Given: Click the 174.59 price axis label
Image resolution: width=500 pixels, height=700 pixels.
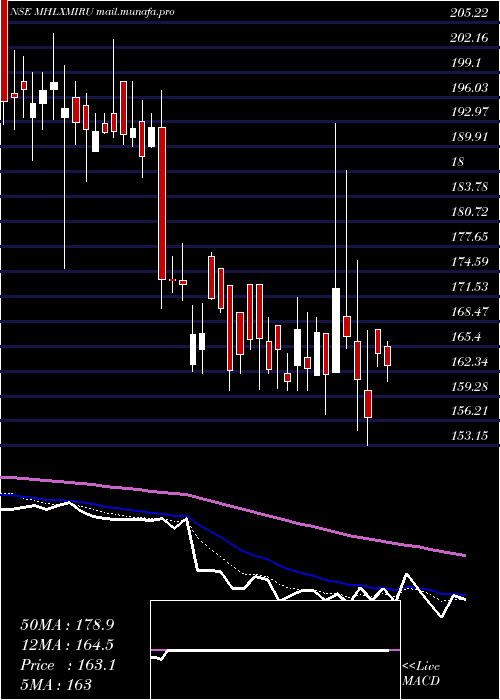Looking at the screenshot, I should point(469,262).
